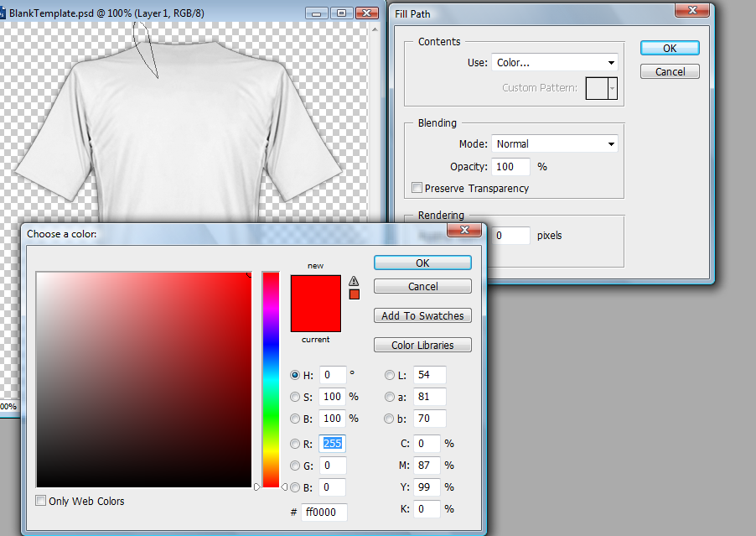Image resolution: width=756 pixels, height=536 pixels.
Task: Enable Only Web Colors checkbox
Action: tap(41, 501)
